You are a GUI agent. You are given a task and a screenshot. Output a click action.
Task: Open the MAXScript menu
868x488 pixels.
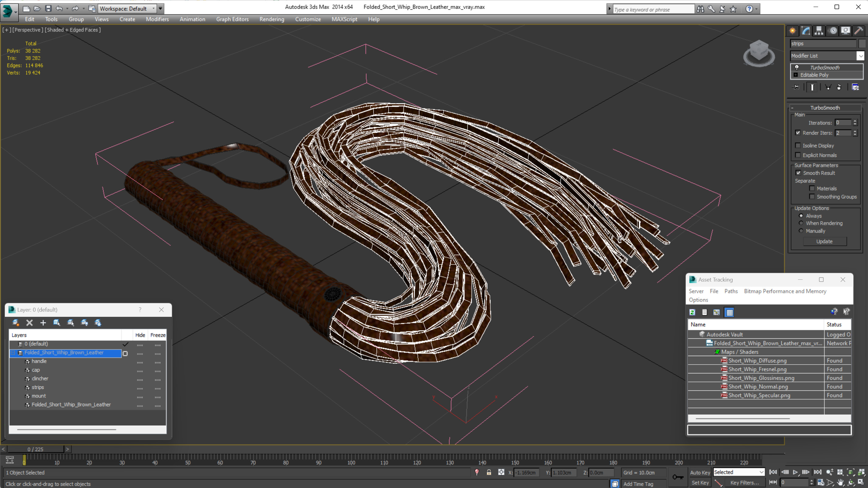point(344,19)
